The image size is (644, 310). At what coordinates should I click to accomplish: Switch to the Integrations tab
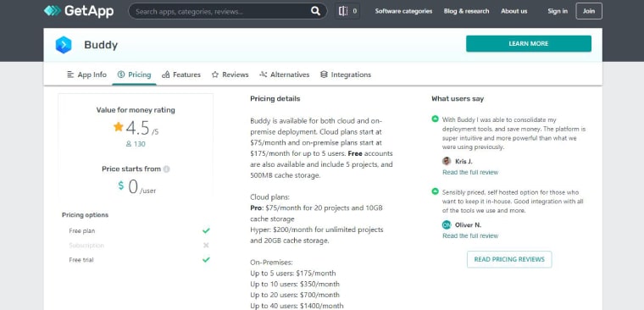click(346, 75)
